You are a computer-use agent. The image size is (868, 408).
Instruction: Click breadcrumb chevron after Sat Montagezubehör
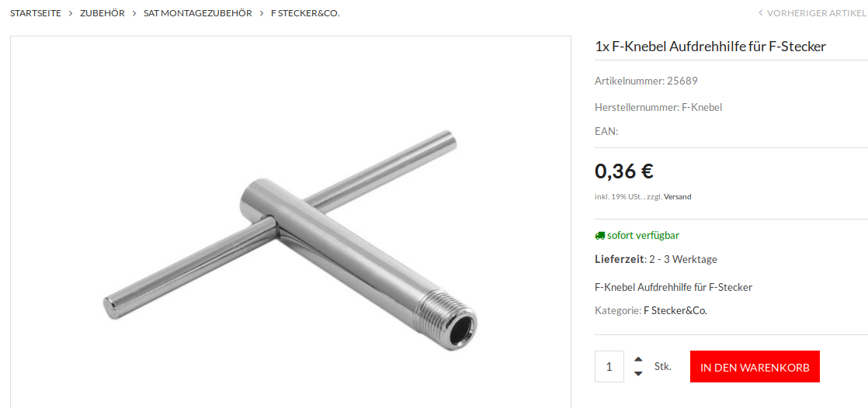[262, 12]
